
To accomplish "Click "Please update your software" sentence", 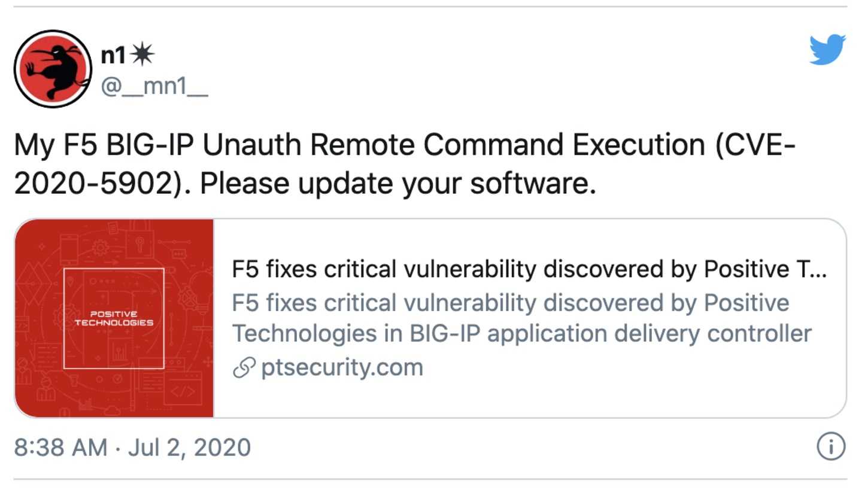I will click(398, 184).
